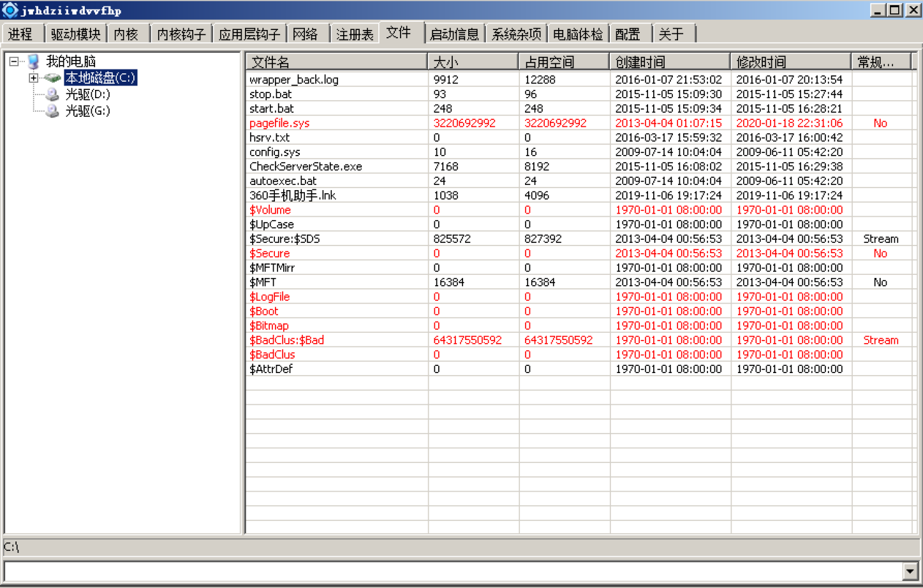Open the 电脑体检 tab

578,34
